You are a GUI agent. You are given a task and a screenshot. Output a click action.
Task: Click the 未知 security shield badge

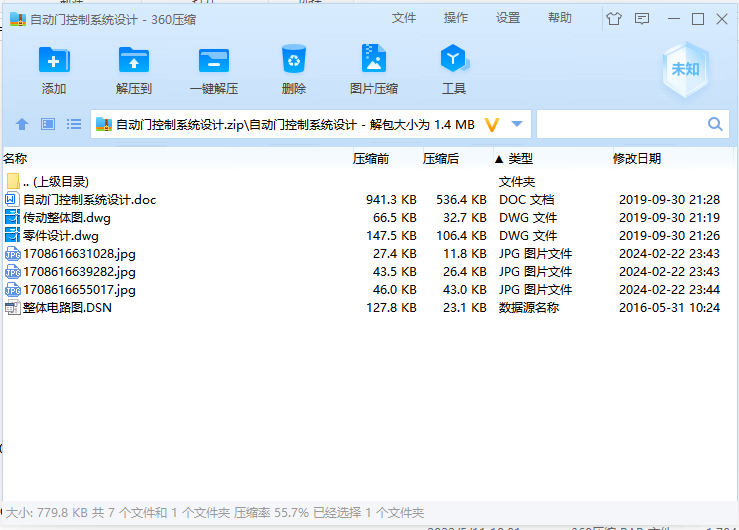[685, 69]
